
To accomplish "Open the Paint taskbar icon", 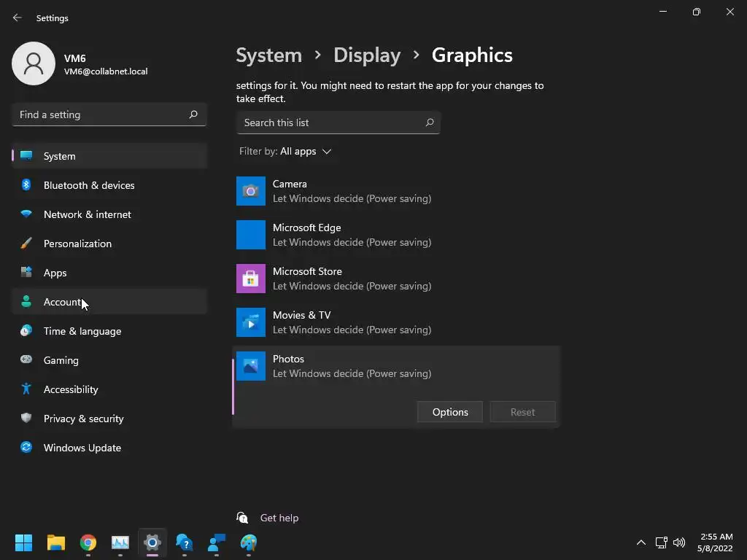I will (x=249, y=542).
